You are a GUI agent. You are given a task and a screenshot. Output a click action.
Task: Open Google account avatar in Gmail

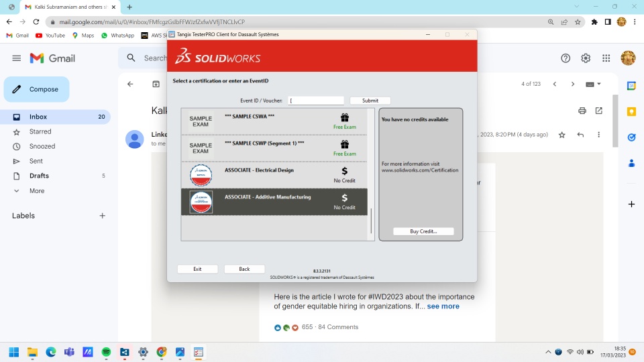628,58
